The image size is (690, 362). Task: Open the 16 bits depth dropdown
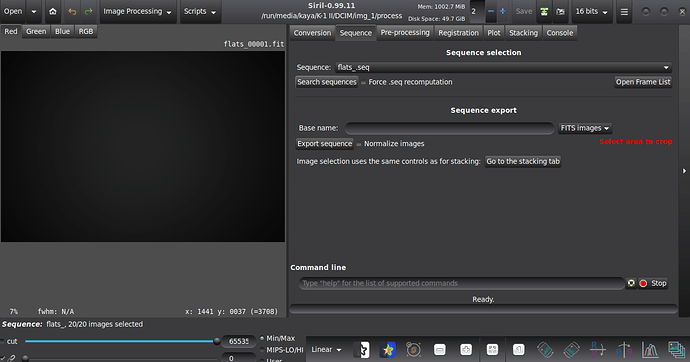591,12
